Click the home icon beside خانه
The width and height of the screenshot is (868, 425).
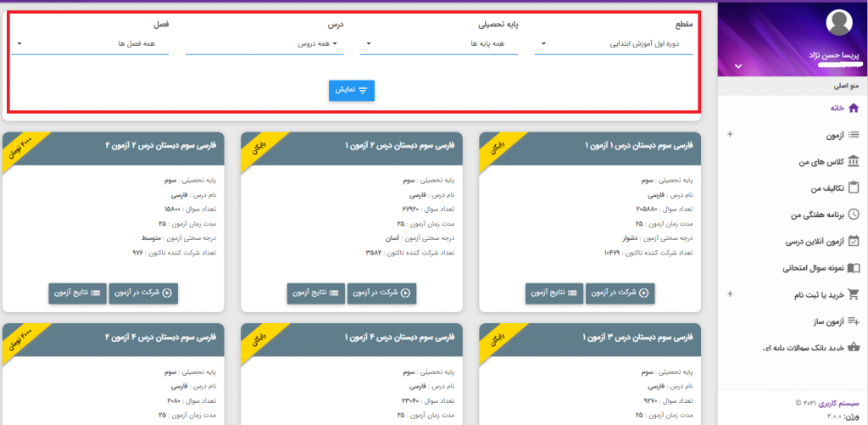point(854,108)
